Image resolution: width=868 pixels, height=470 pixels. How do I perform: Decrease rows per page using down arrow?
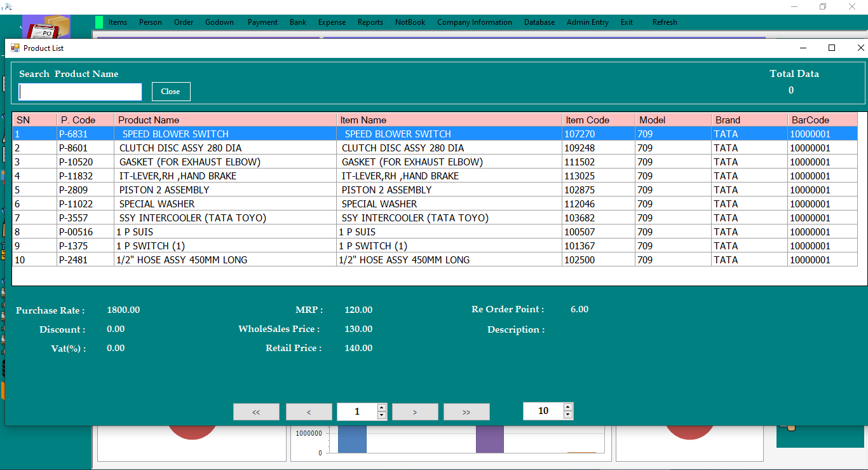coord(567,415)
